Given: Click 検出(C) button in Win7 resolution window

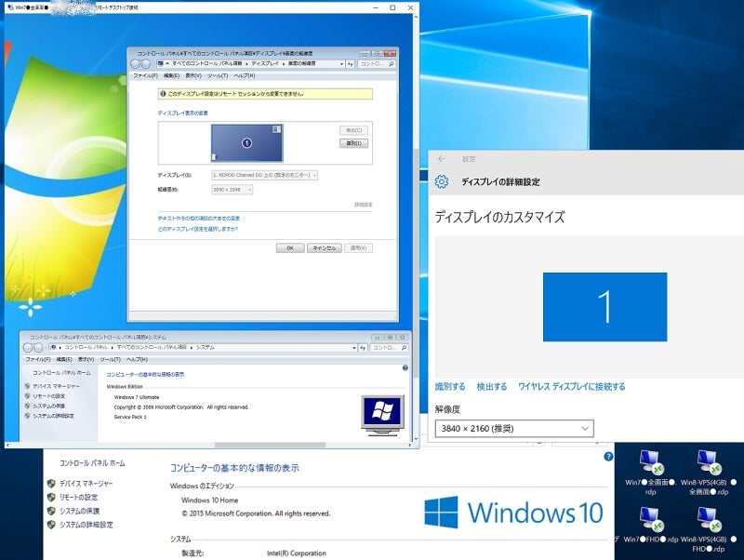Looking at the screenshot, I should [x=354, y=130].
